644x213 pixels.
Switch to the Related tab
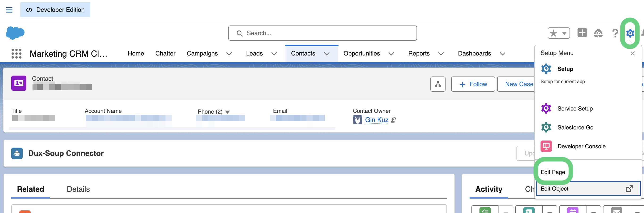point(30,189)
